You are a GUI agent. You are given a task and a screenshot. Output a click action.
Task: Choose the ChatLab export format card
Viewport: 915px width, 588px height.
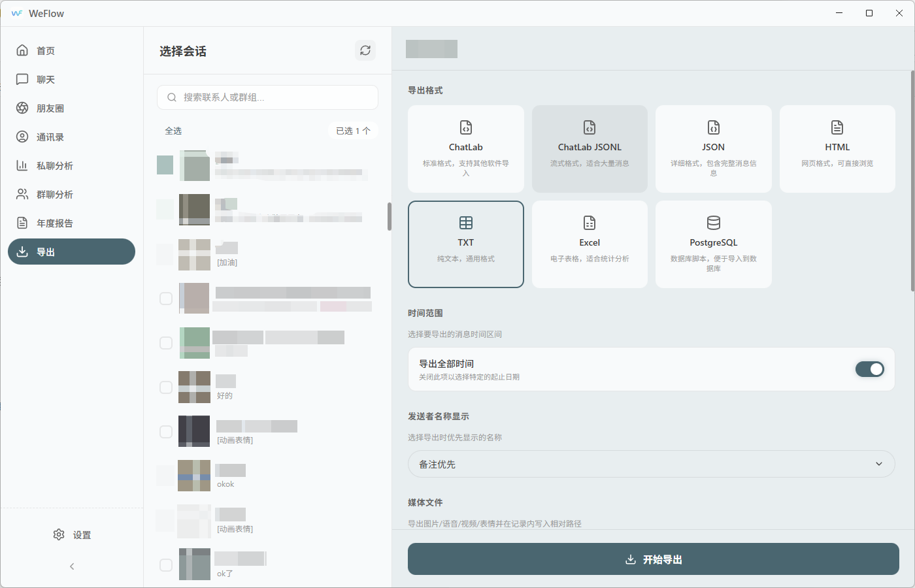tap(466, 149)
